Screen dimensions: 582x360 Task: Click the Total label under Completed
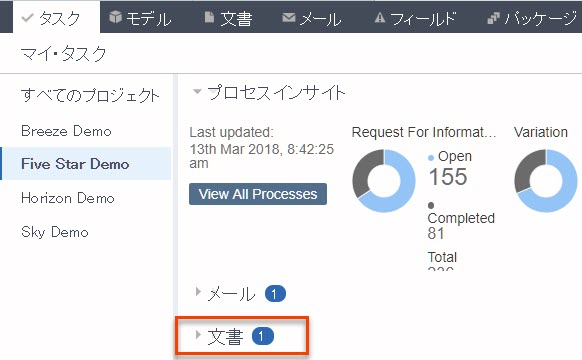tap(442, 257)
